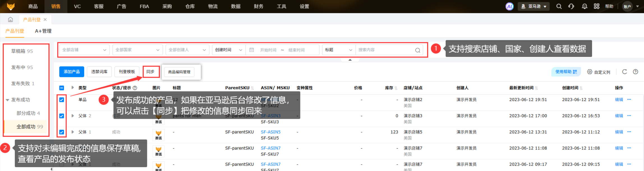
Task: Click the 自定义列 column settings button
Action: [x=599, y=72]
